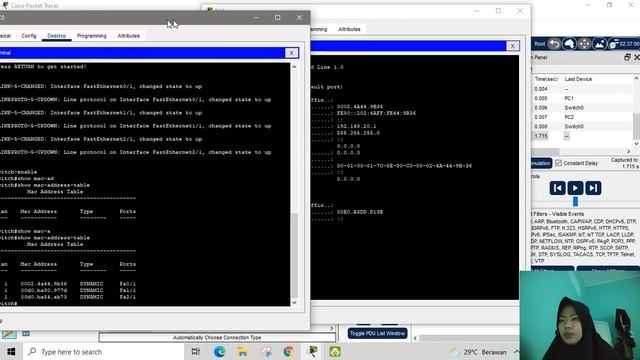This screenshot has width=640, height=360.
Task: Open Google Chrome from taskbar
Action: tap(289, 352)
